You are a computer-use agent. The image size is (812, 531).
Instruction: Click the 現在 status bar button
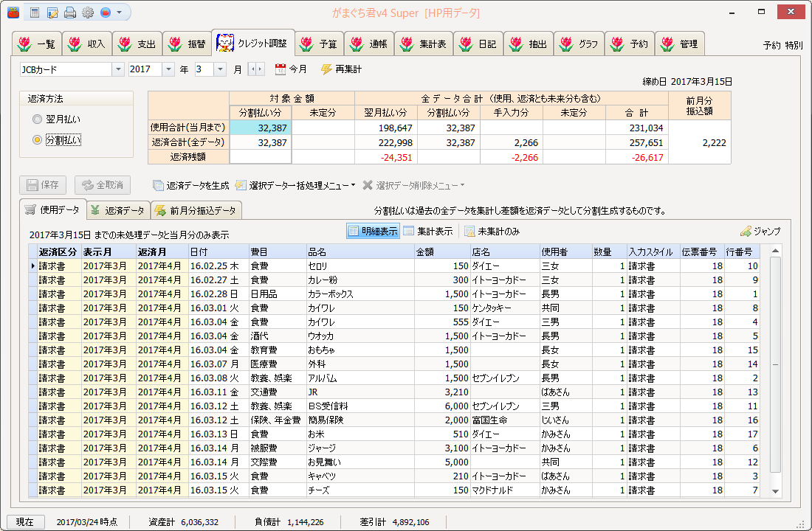[x=25, y=522]
